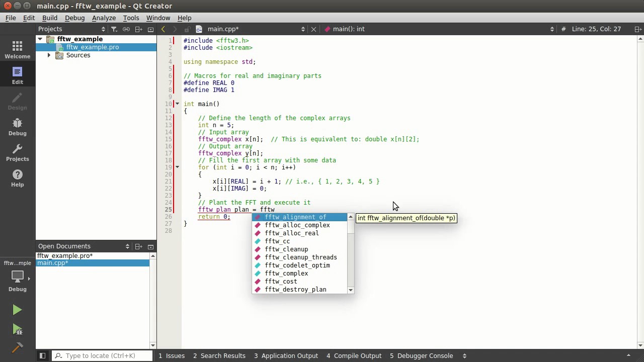
Task: Go forward in editor navigation history
Action: click(x=175, y=29)
